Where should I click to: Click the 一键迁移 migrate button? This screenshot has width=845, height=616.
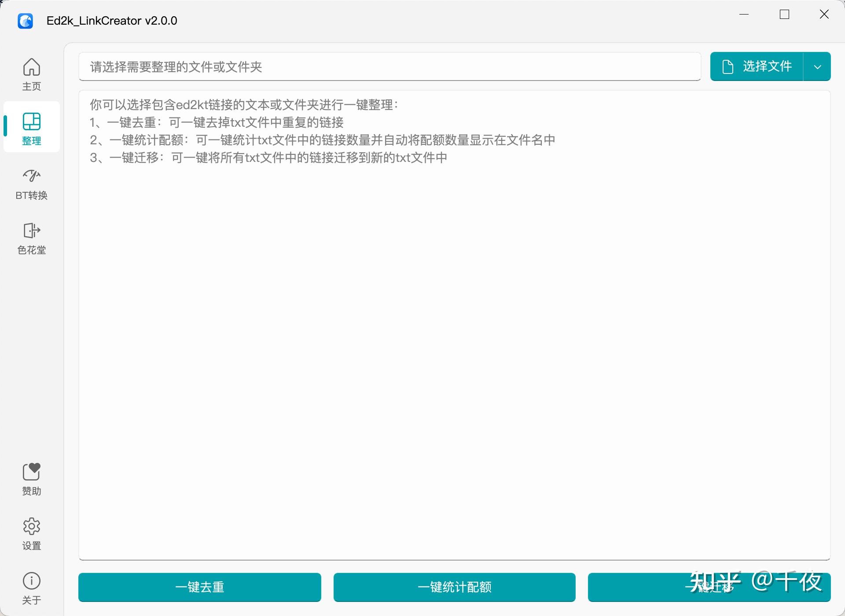point(709,587)
